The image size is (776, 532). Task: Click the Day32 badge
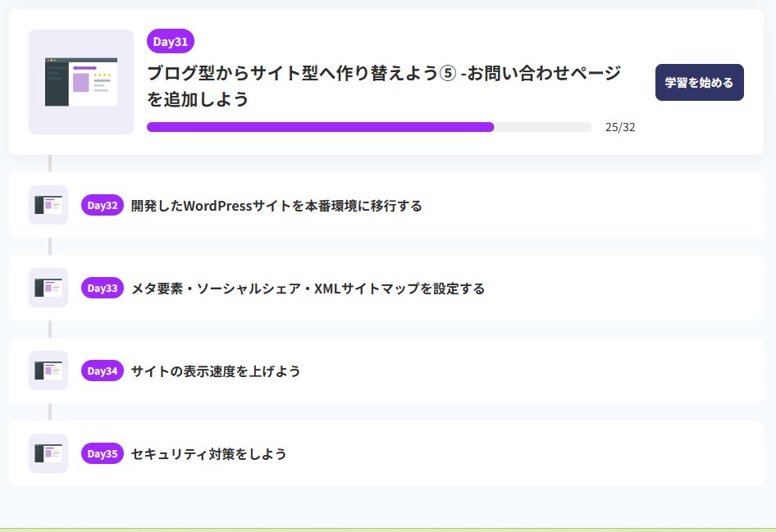pyautogui.click(x=103, y=205)
